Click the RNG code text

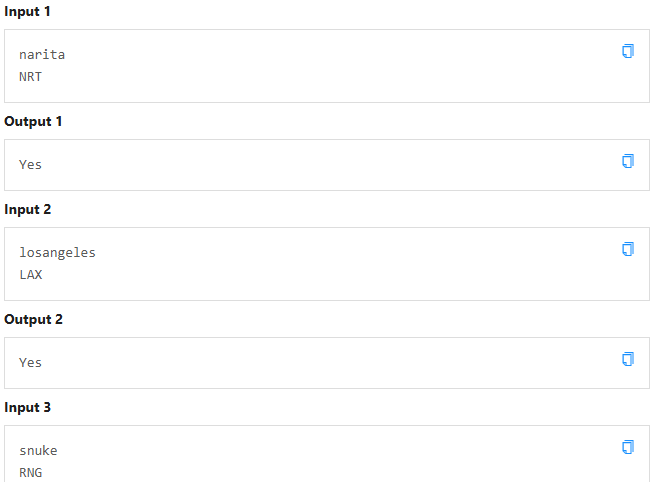[31, 472]
